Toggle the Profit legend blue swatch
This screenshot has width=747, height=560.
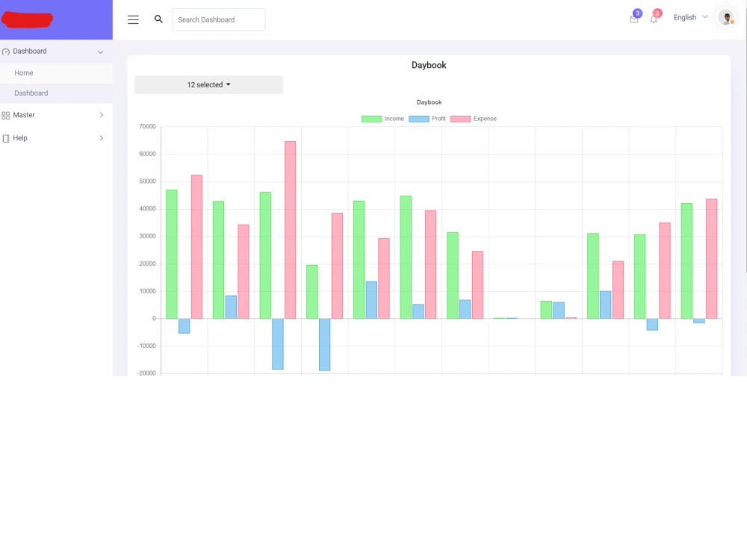[x=419, y=119]
